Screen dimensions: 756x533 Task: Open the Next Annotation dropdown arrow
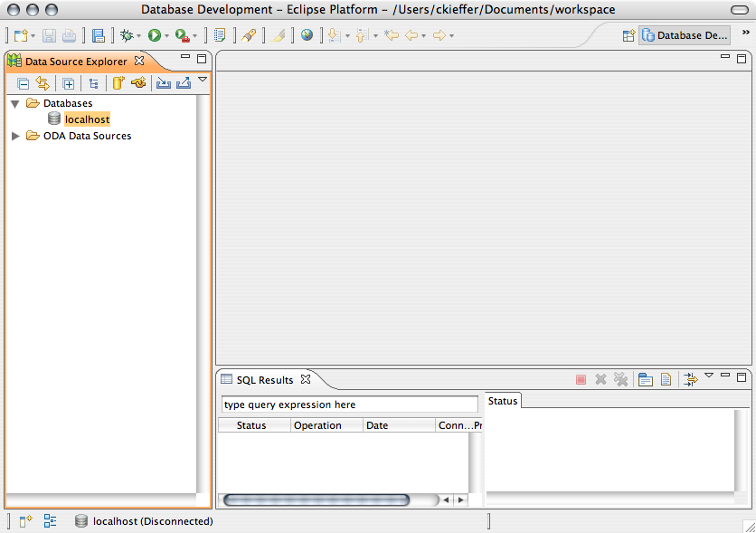[347, 36]
